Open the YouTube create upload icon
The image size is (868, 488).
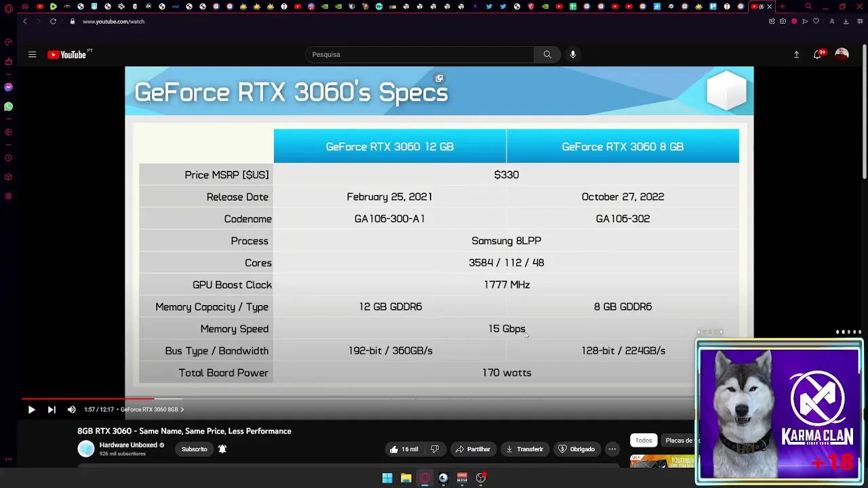point(797,54)
